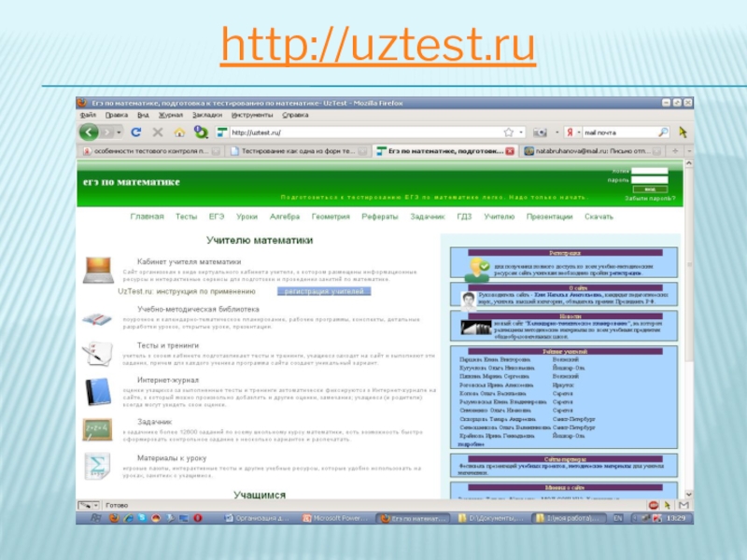747x560 pixels.
Task: Close the Егэ по математике tab
Action: click(510, 151)
